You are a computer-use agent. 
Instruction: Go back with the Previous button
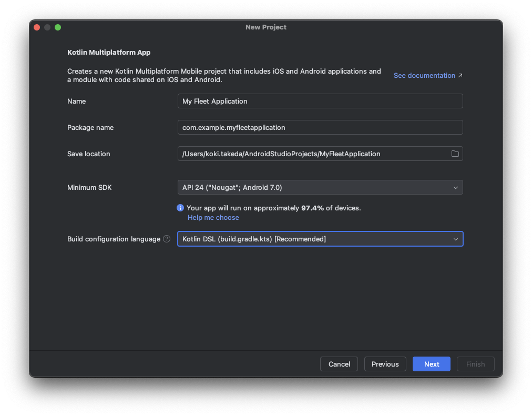[385, 364]
